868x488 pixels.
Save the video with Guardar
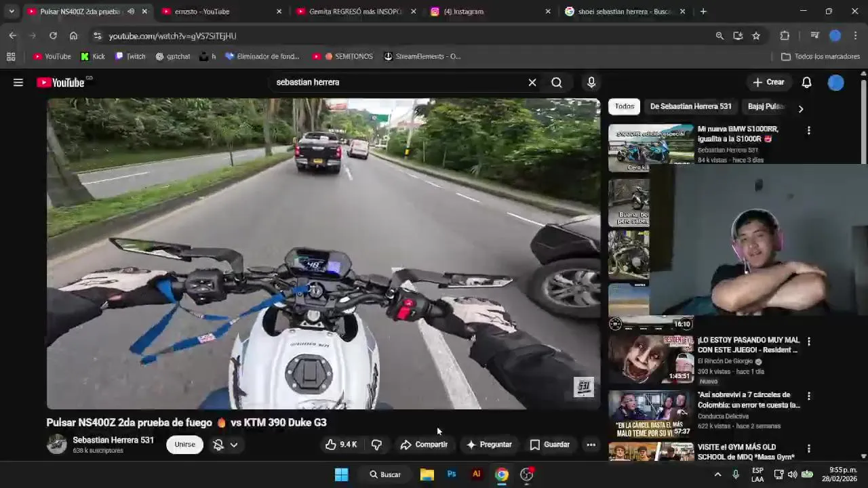(549, 445)
